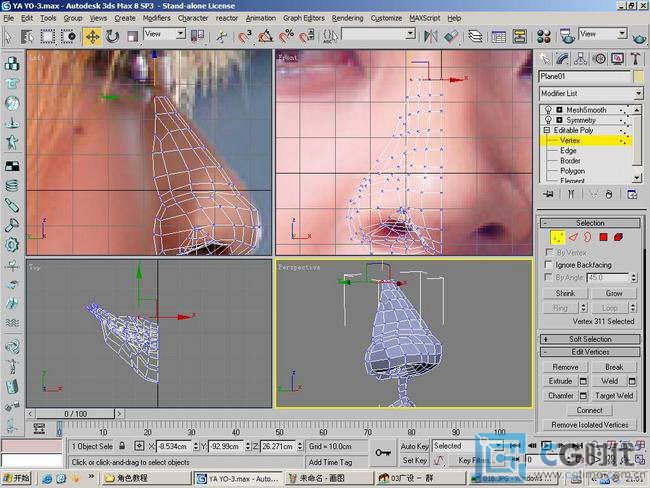The image size is (650, 488).
Task: Select the Select and Rotate tool
Action: pos(112,36)
